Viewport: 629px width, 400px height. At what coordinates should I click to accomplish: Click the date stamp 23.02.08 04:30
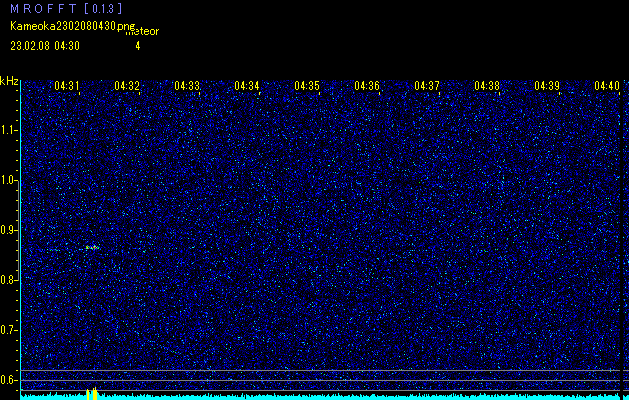[x=45, y=46]
